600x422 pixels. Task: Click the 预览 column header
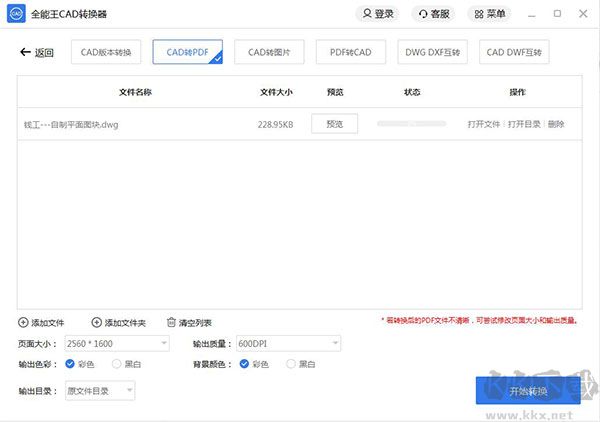pyautogui.click(x=335, y=92)
